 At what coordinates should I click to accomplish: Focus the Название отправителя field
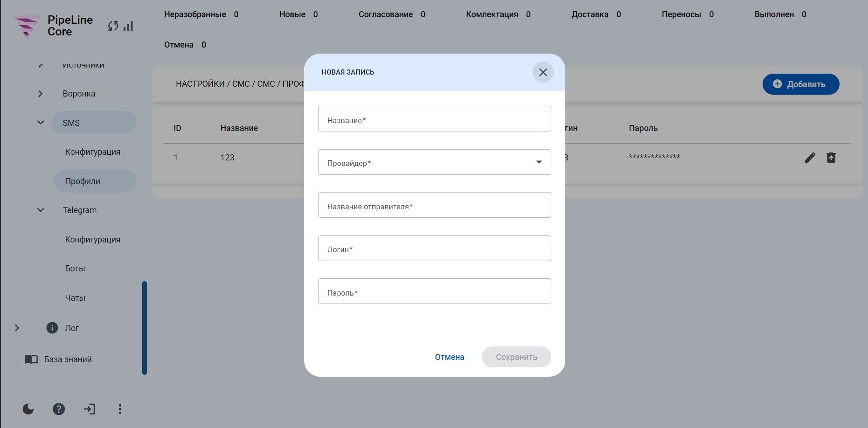tap(435, 205)
